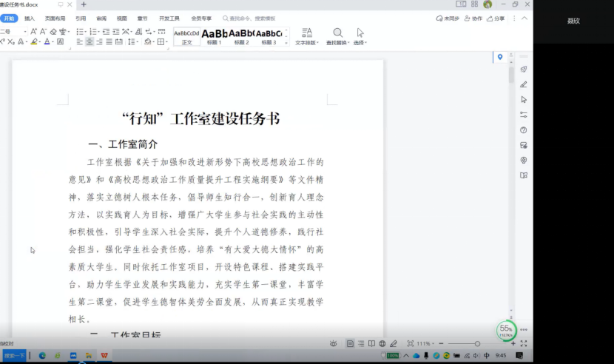Screen dimensions: 614x364
Task: Click the sort icon
Action: click(138, 31)
